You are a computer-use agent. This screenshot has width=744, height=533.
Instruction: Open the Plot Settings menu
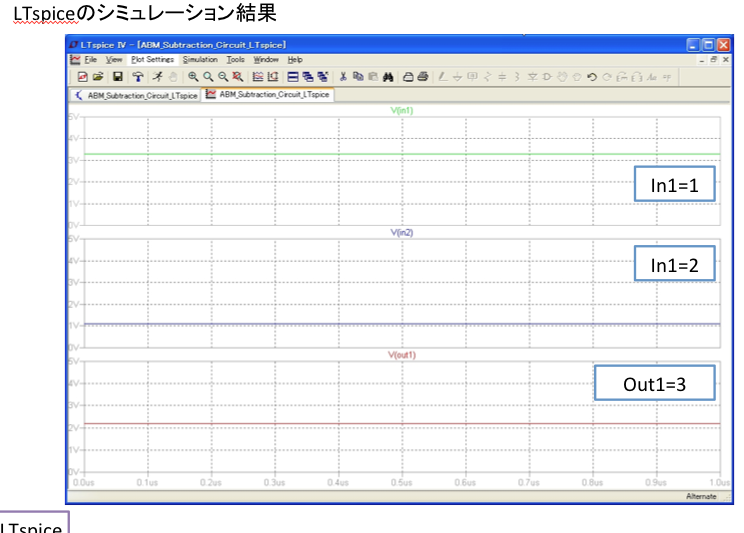tap(153, 60)
